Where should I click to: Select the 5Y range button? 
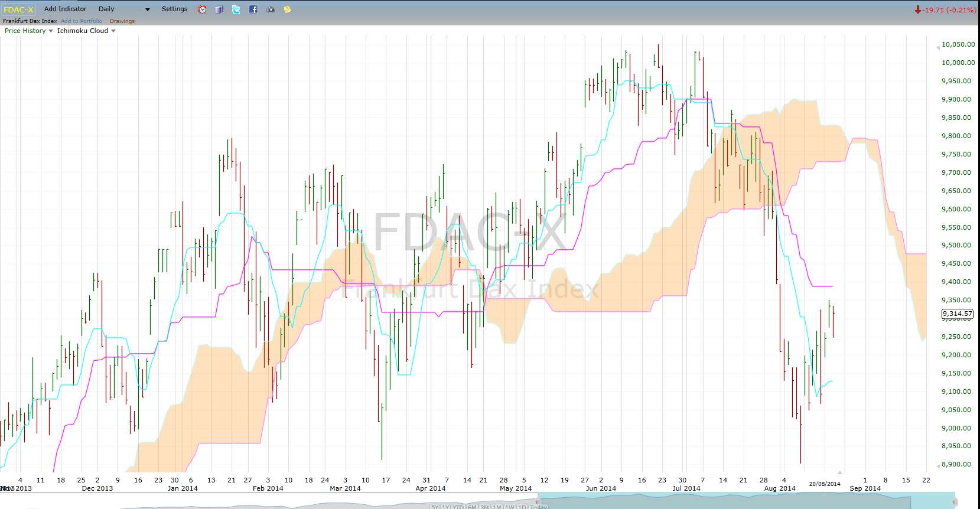point(435,507)
